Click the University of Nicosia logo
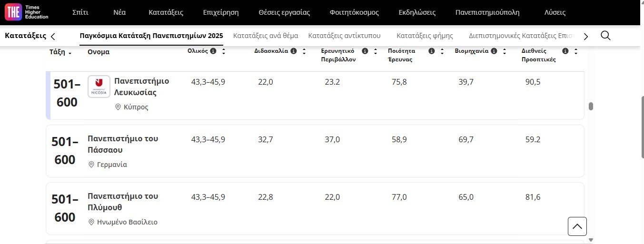644x244 pixels. [x=99, y=87]
